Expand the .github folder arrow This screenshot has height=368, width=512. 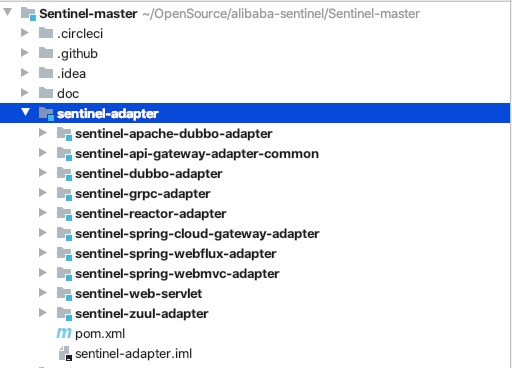tap(25, 53)
